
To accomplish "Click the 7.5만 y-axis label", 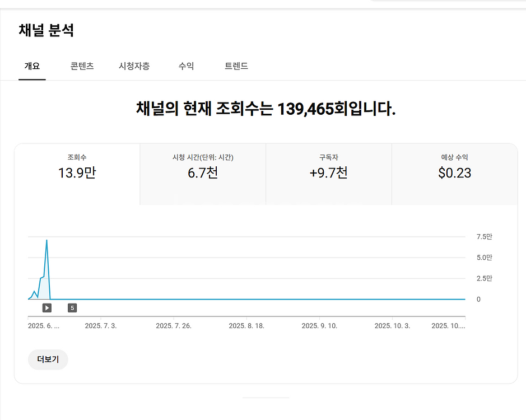I will point(484,237).
